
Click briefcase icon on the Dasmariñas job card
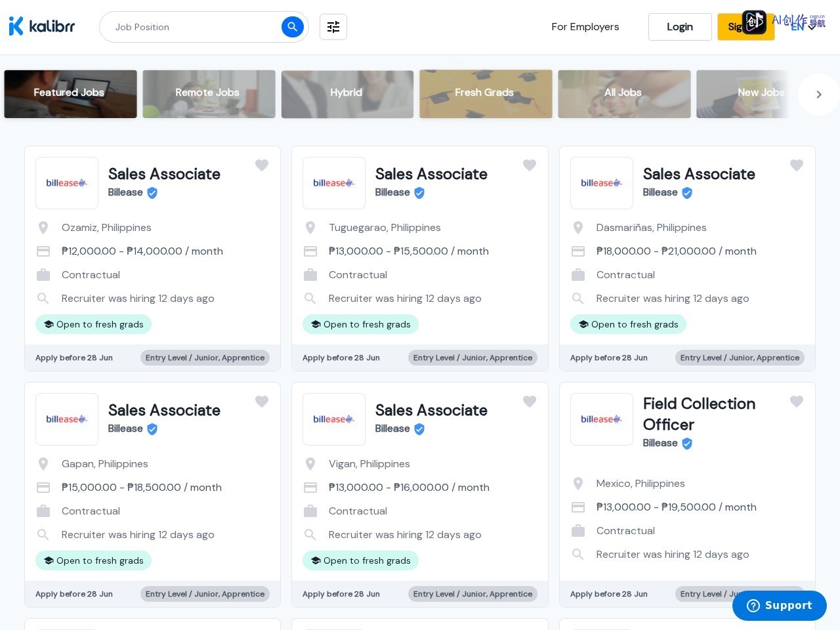tap(578, 275)
